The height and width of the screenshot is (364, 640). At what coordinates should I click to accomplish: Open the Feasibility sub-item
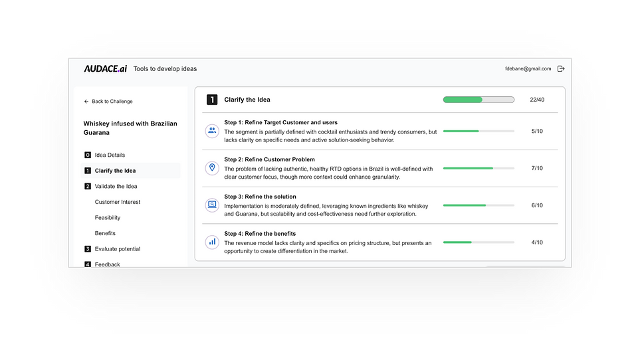(108, 217)
